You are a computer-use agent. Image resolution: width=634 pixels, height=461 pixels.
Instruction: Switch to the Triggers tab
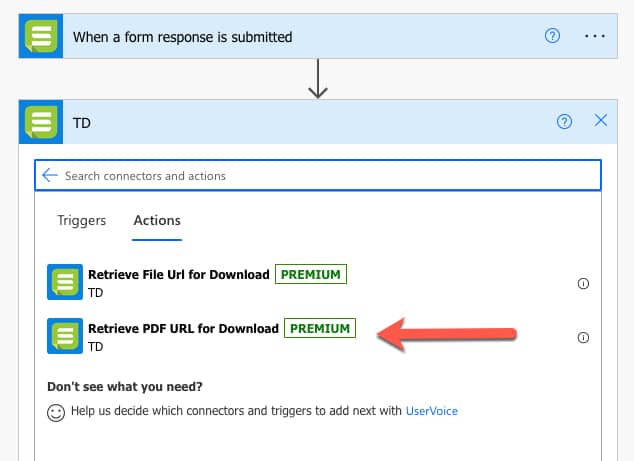pyautogui.click(x=81, y=220)
